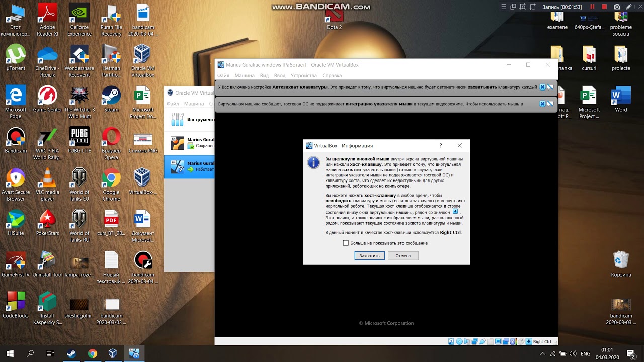Click the help question mark in Information dialog
Image resolution: width=644 pixels, height=362 pixels.
coord(441,145)
